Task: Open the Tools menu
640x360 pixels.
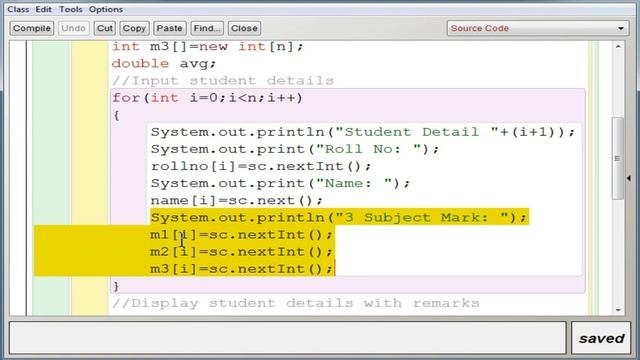Action: pyautogui.click(x=71, y=9)
